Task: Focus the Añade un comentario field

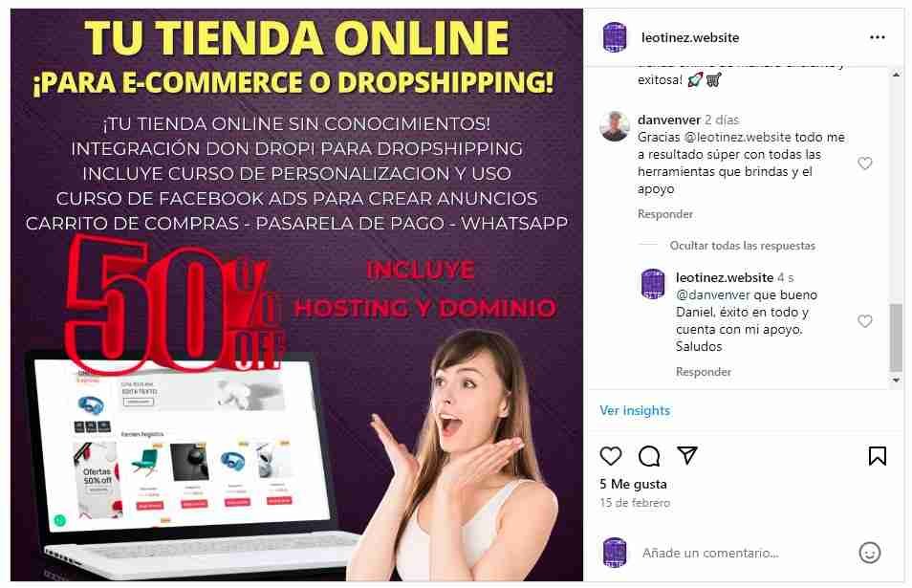Action: (745, 553)
